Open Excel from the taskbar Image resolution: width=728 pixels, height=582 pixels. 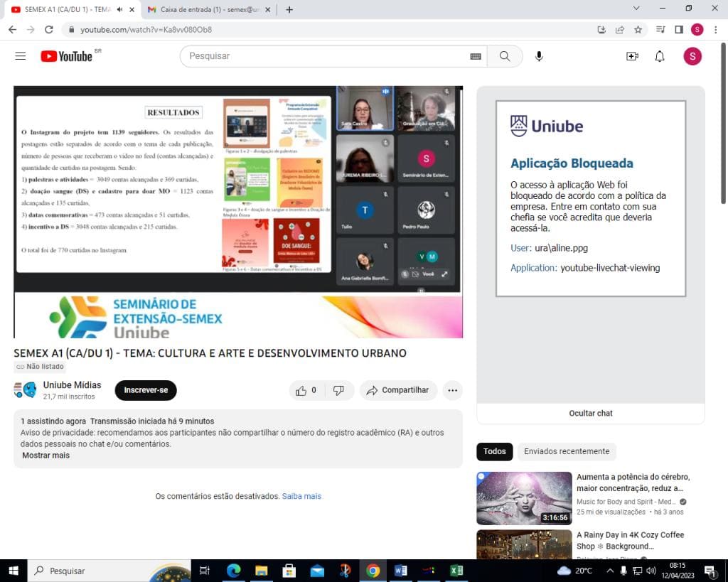coord(456,571)
